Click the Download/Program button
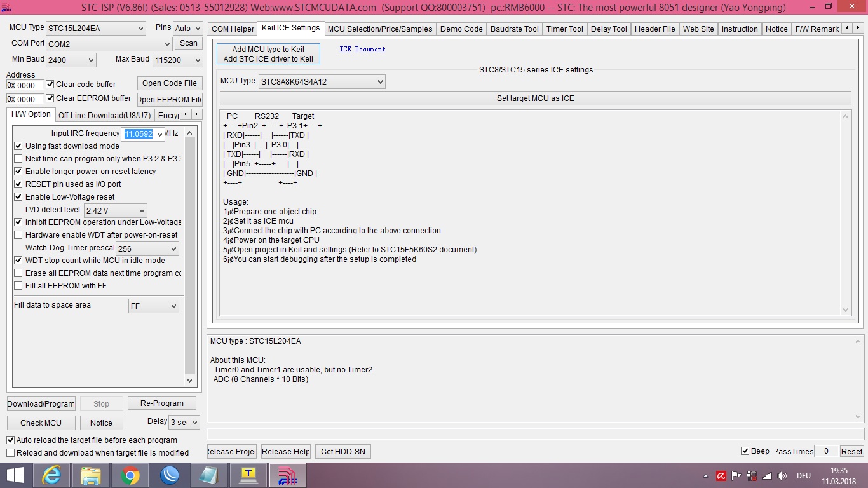 (41, 403)
